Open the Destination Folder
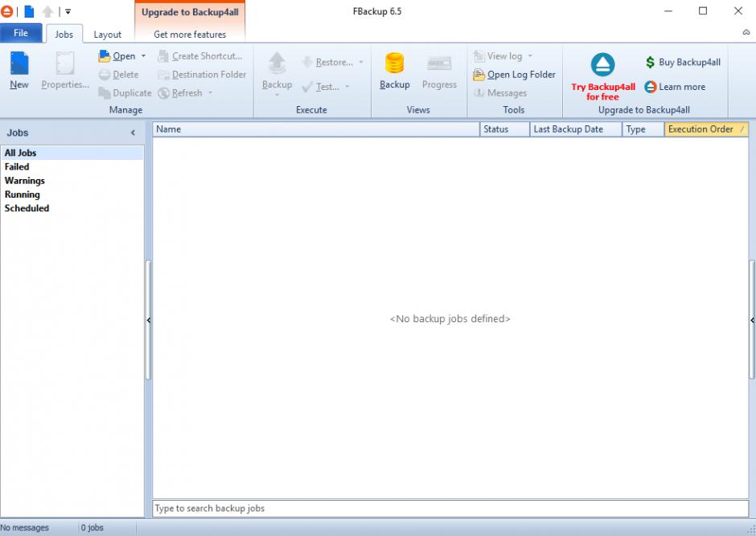Screen dimensions: 756x536 click(202, 75)
